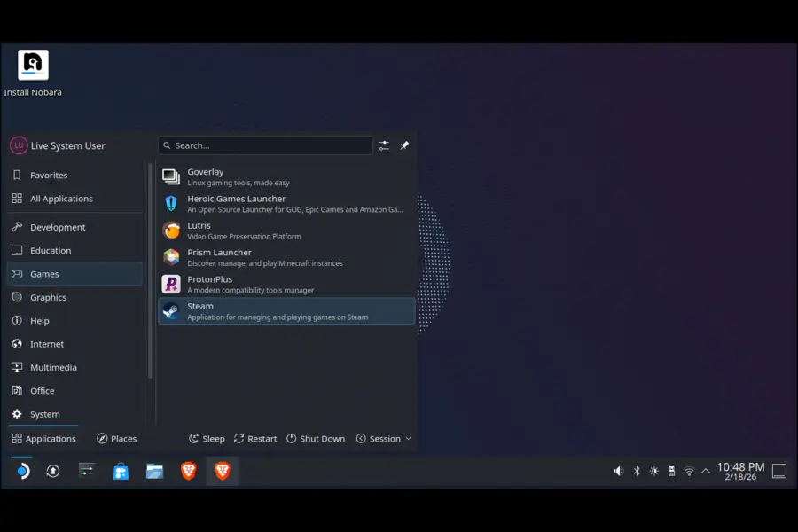The height and width of the screenshot is (532, 798).
Task: Start Prism Launcher for Minecraft instances
Action: click(x=266, y=257)
